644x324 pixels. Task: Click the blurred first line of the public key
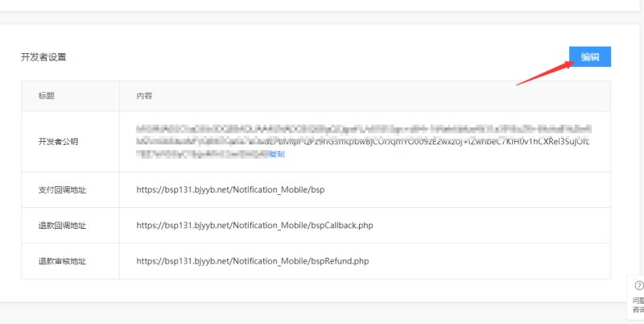(x=362, y=129)
